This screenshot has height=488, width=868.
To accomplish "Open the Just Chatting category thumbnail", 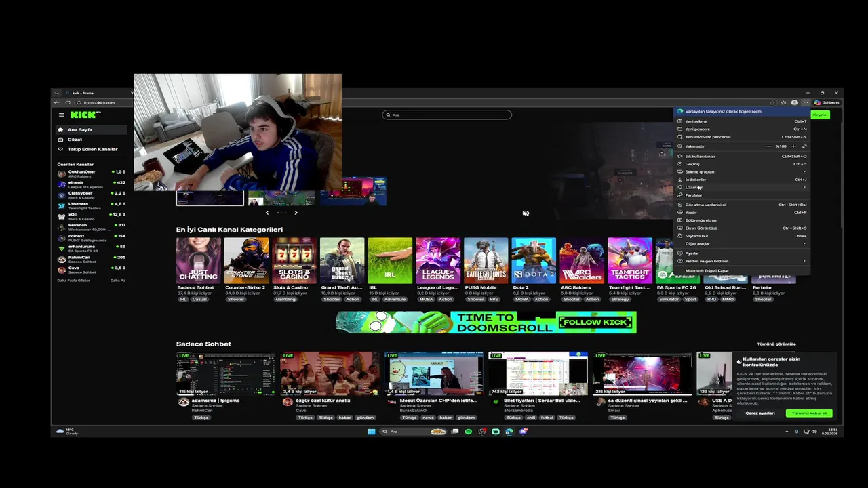I will (x=198, y=260).
